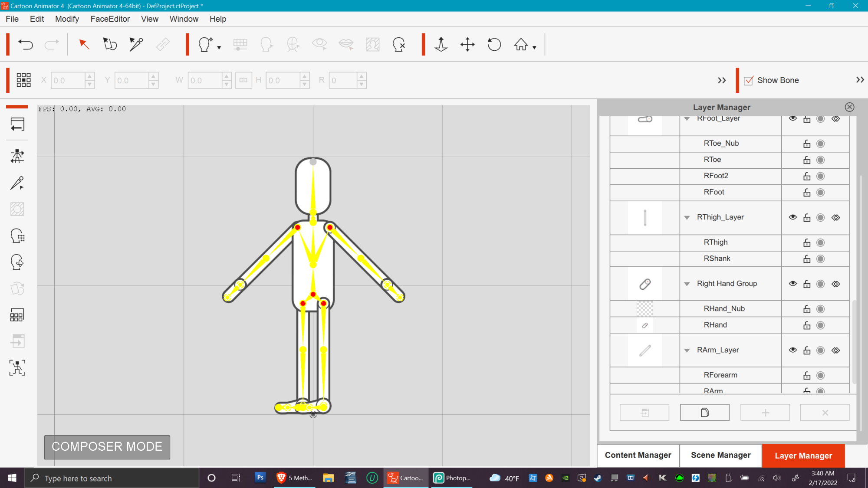The height and width of the screenshot is (488, 868).
Task: Click the nine-square anchor grid icon
Action: (23, 80)
